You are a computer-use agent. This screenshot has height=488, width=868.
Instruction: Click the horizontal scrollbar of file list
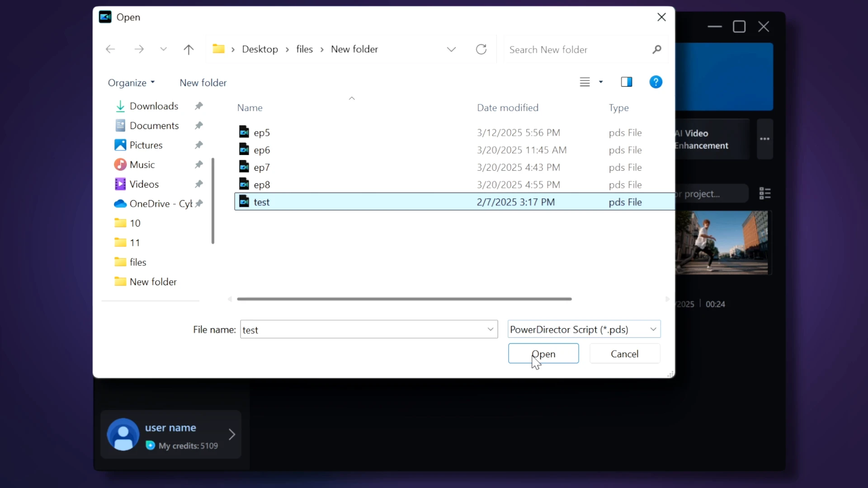point(404,299)
